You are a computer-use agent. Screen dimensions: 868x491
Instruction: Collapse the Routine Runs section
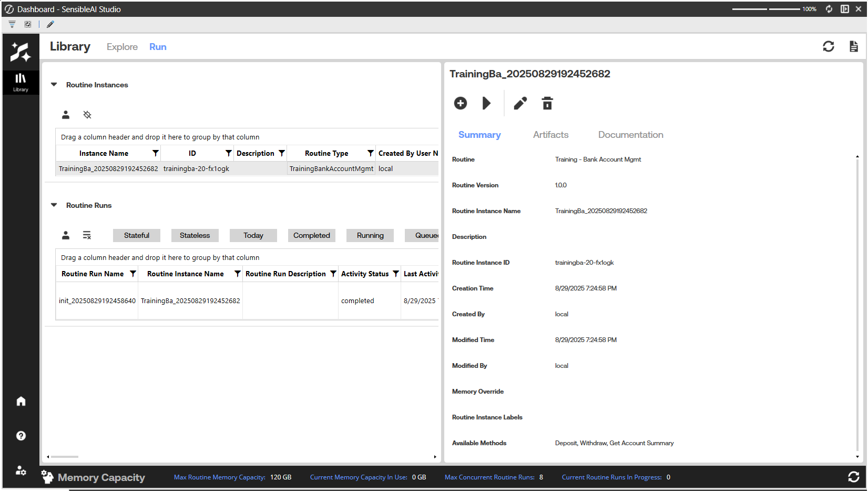tap(54, 205)
